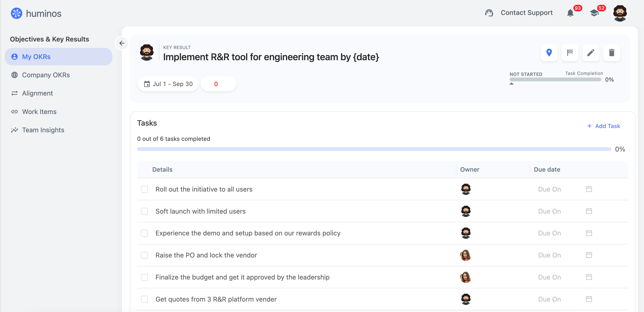
Task: Click Contact Support link
Action: (526, 13)
